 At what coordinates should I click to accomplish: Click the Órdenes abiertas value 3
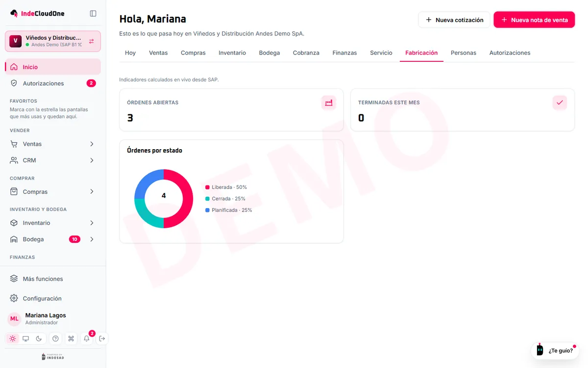(130, 118)
